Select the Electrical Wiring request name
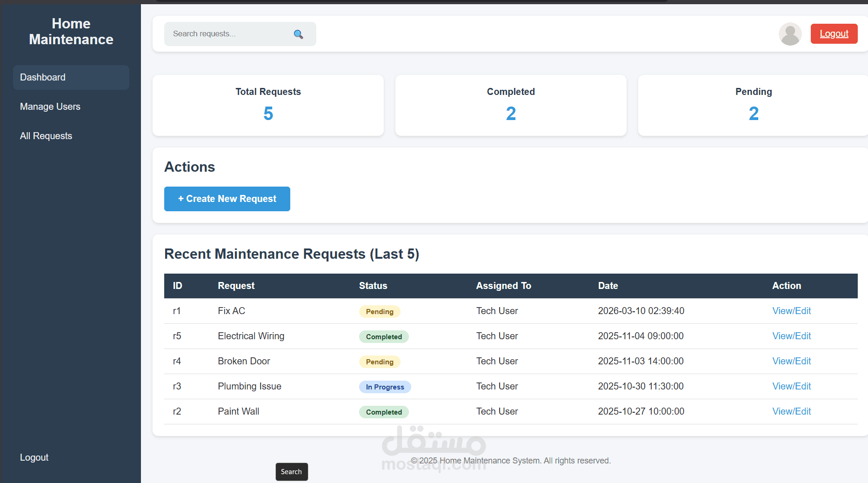 [x=251, y=336]
